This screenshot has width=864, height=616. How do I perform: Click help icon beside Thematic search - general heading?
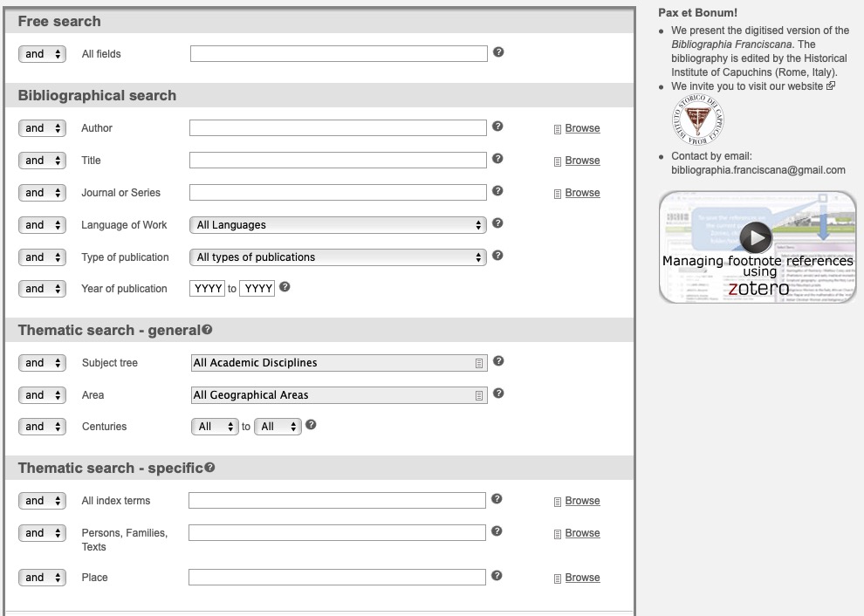tap(207, 330)
